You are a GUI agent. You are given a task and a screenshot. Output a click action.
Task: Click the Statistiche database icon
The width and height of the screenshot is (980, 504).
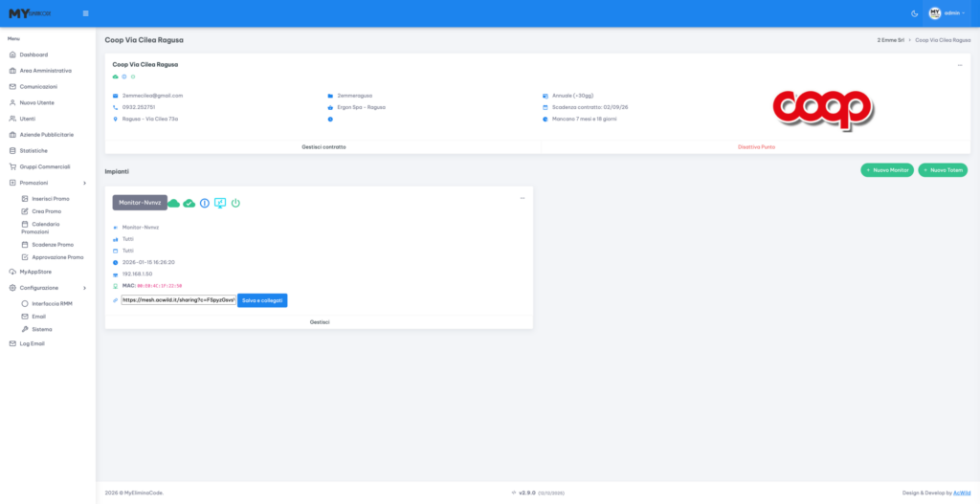click(12, 150)
